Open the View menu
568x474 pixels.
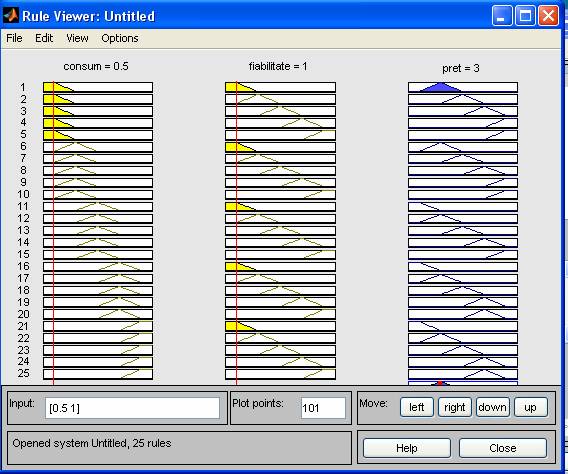(77, 38)
